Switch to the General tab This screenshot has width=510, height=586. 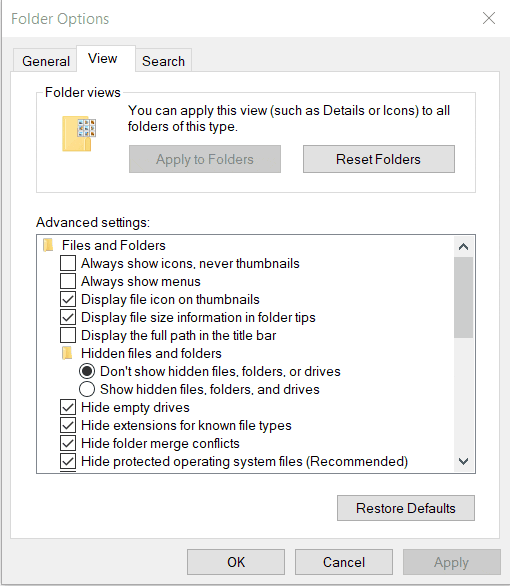coord(46,61)
